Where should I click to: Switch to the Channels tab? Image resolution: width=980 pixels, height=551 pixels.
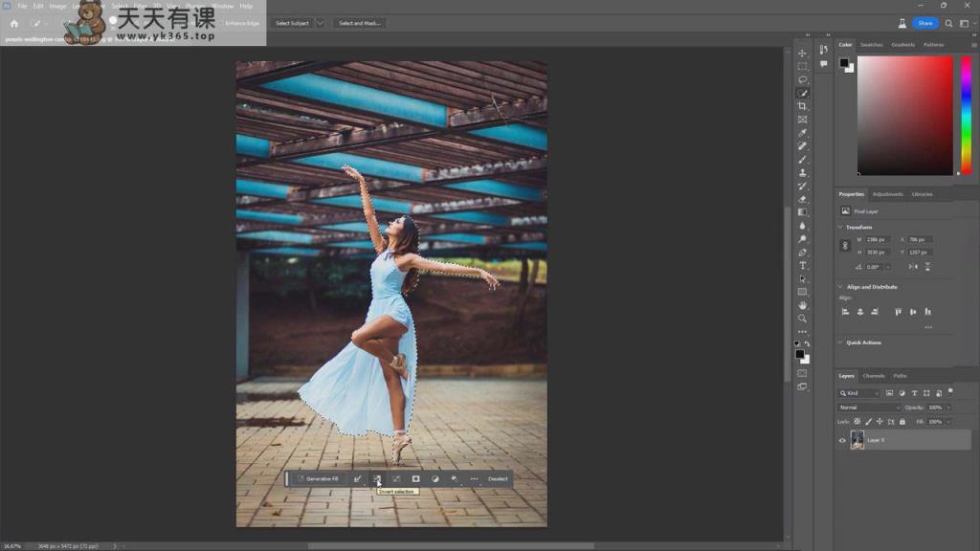[x=874, y=376]
